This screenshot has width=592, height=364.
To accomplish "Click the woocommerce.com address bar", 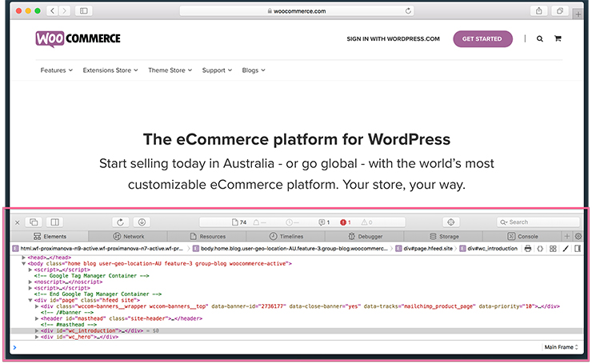I will tap(297, 11).
